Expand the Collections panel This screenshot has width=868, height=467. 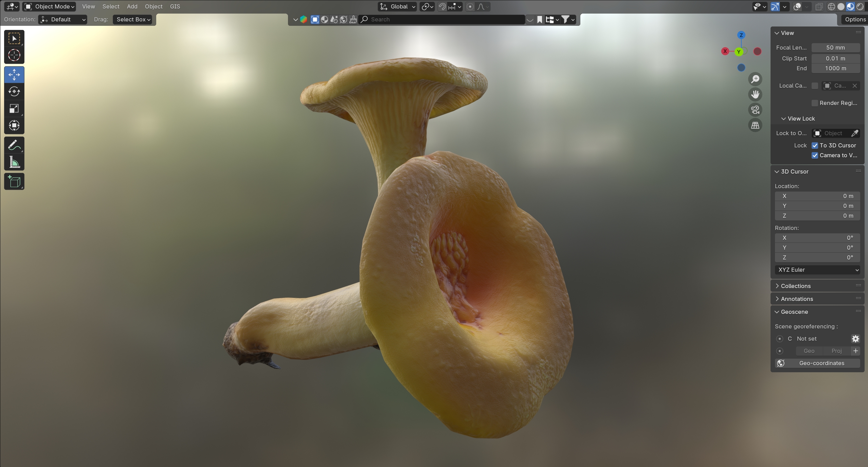795,286
